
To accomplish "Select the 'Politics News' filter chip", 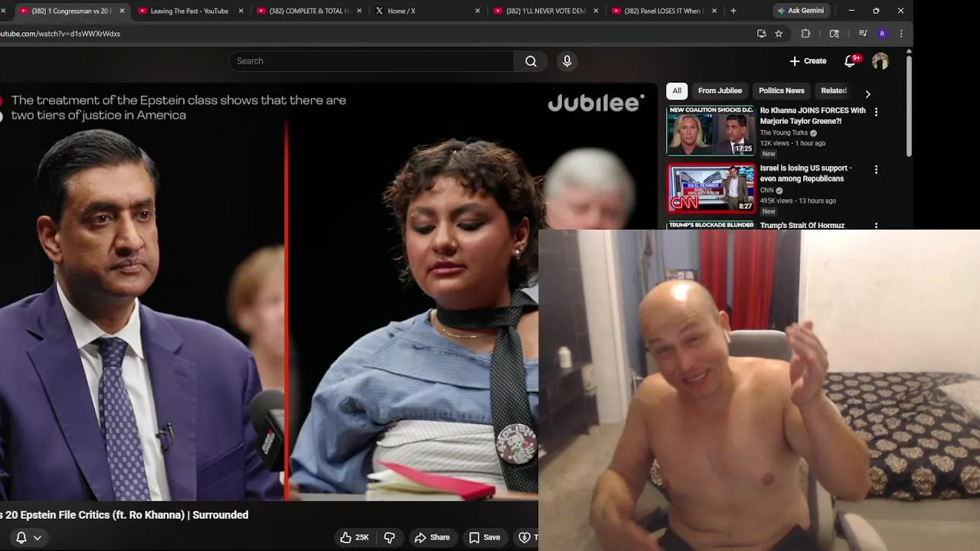I will click(x=781, y=90).
